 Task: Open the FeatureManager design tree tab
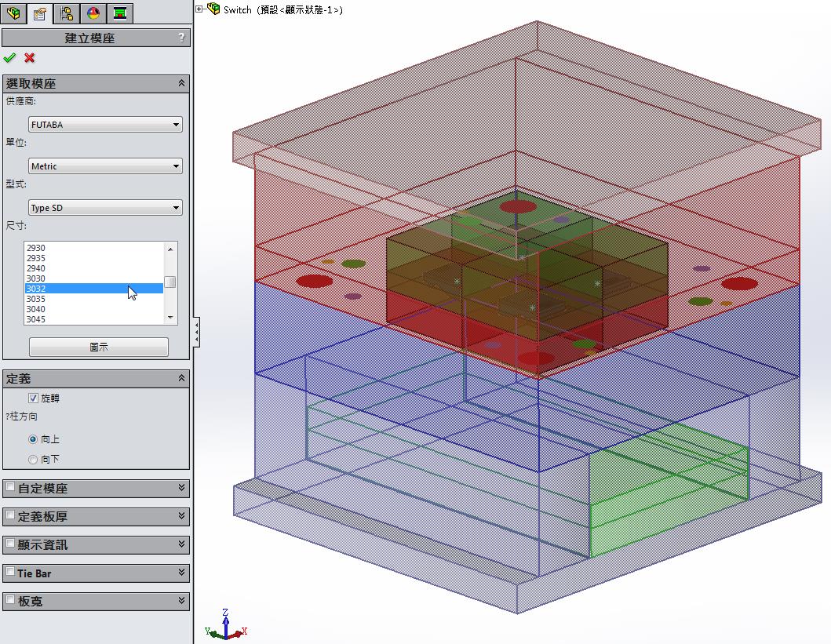(15, 13)
